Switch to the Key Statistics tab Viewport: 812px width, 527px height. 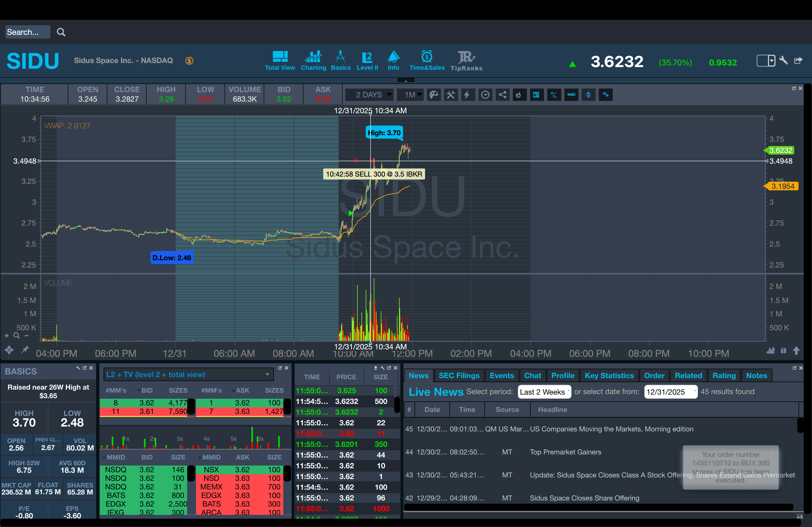coord(609,376)
